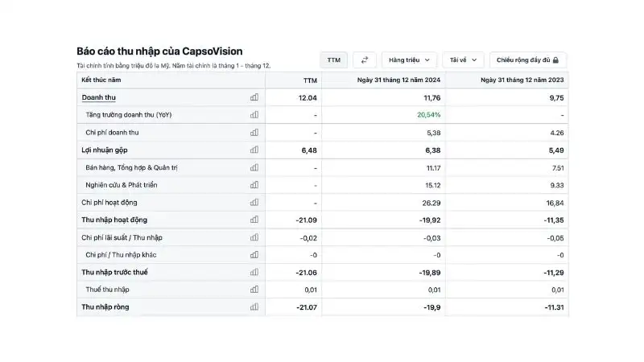Click the Thu nhập hoạt động row label

pos(114,220)
